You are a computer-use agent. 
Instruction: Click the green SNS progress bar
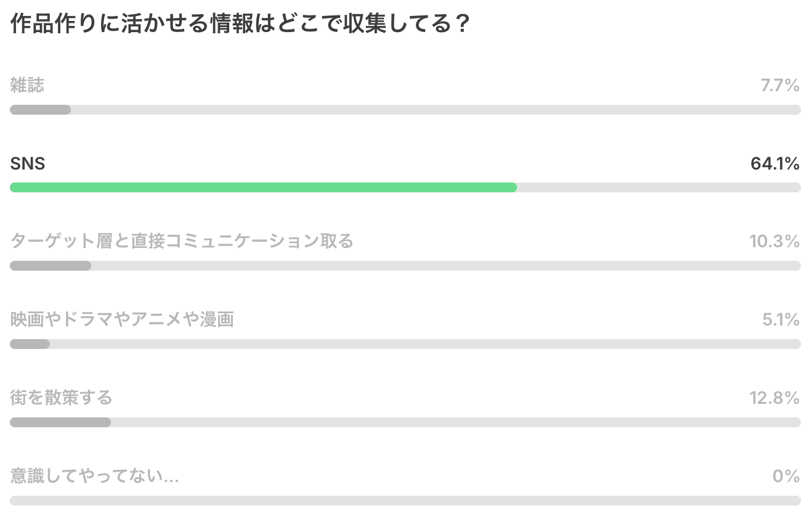263,187
